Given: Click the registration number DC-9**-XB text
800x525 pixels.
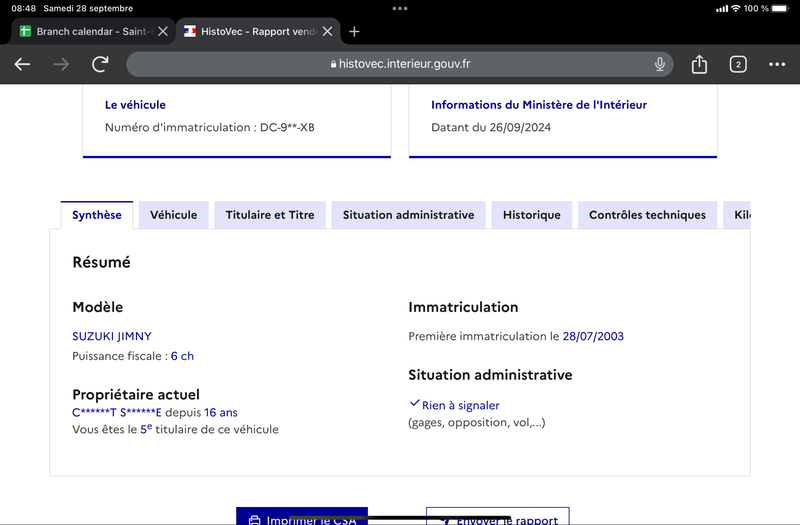Looking at the screenshot, I should point(287,128).
